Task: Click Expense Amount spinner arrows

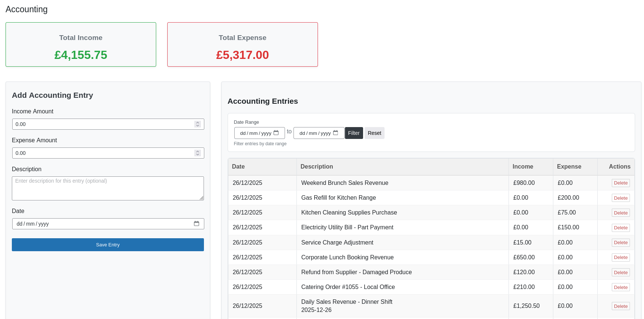Action: [198, 153]
